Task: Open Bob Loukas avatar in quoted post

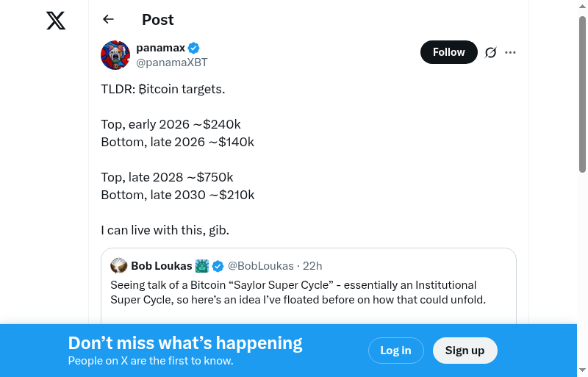Action: (119, 266)
